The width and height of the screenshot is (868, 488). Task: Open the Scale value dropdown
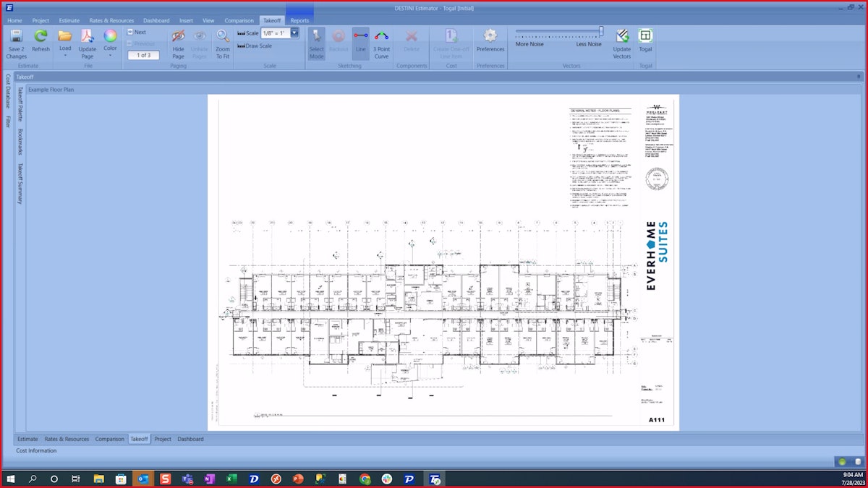coord(294,33)
